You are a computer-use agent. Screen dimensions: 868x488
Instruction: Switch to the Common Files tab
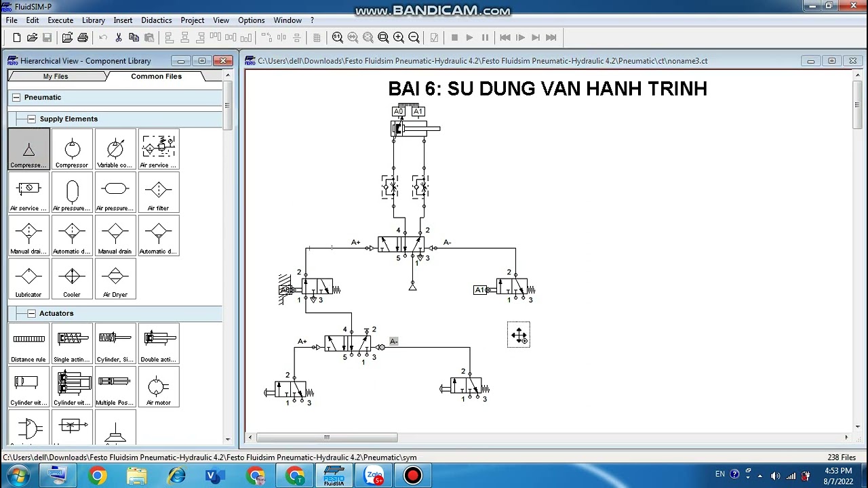click(x=157, y=77)
